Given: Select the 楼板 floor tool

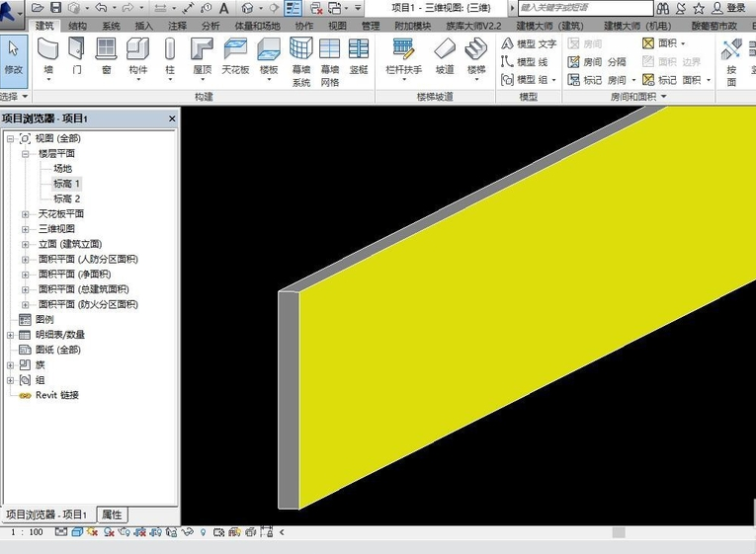Looking at the screenshot, I should (269, 59).
